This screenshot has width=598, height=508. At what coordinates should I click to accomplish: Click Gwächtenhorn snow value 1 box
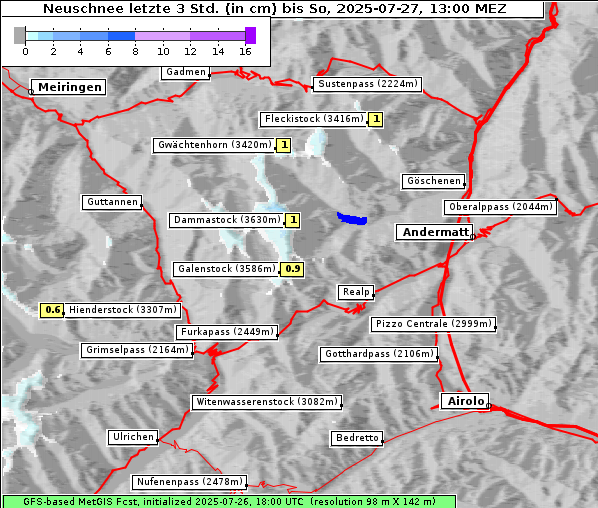284,145
